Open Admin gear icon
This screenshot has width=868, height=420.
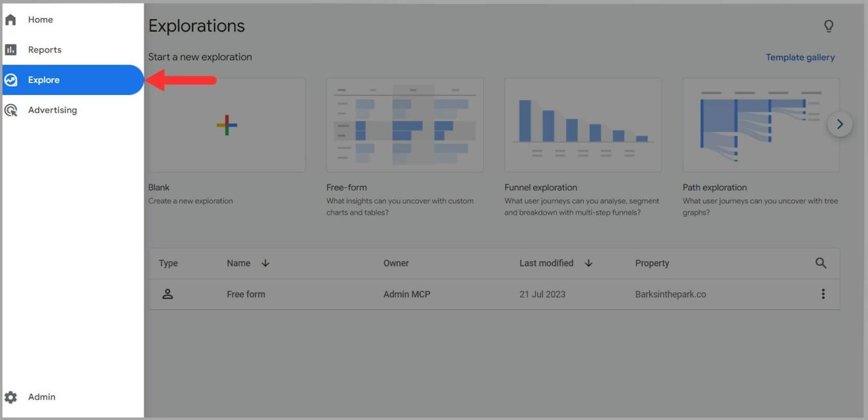[11, 397]
